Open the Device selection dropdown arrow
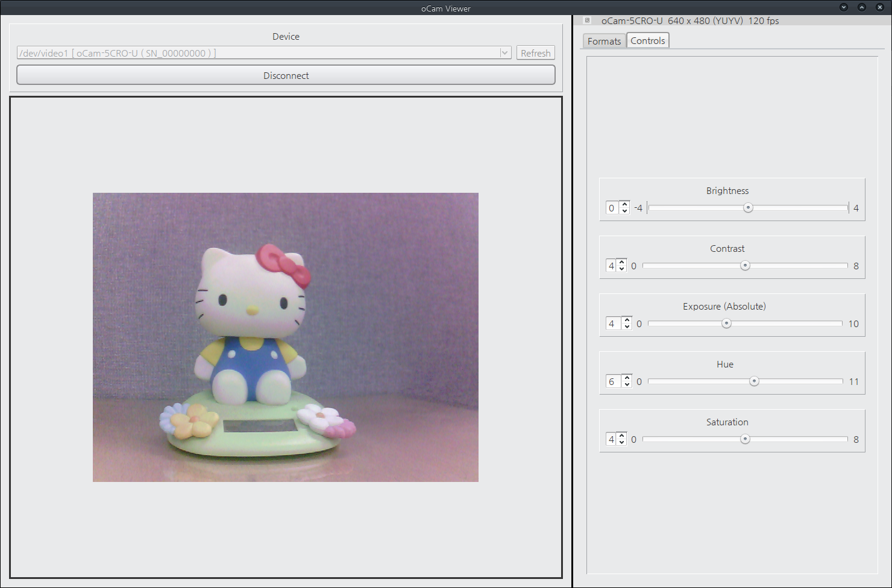 (504, 53)
